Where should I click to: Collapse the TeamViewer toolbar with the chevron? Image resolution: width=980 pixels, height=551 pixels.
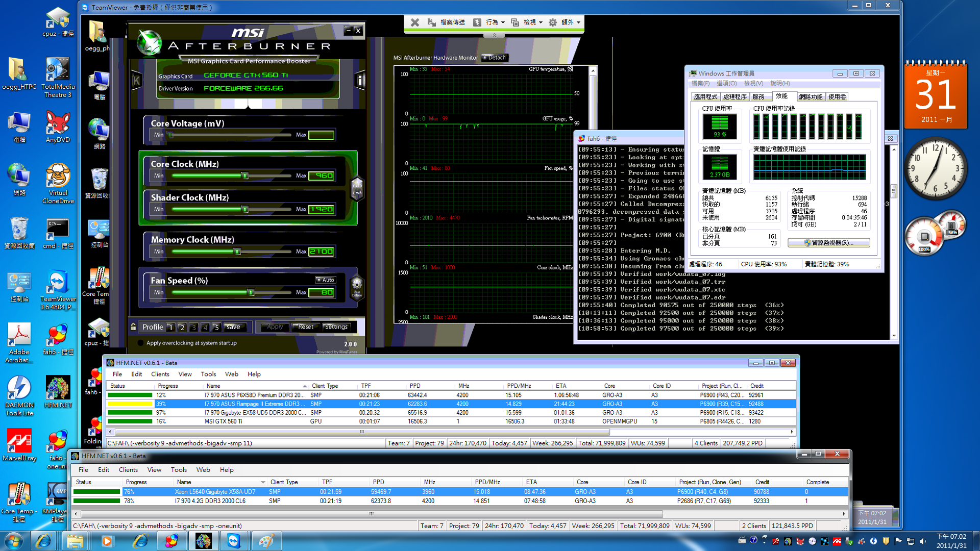pyautogui.click(x=494, y=35)
